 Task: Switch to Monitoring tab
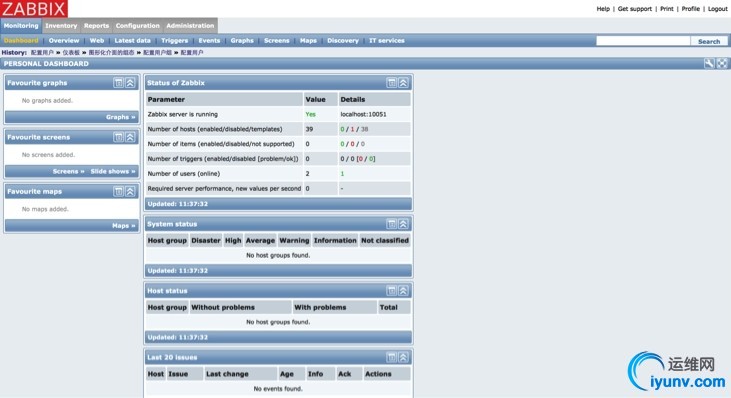coord(21,26)
